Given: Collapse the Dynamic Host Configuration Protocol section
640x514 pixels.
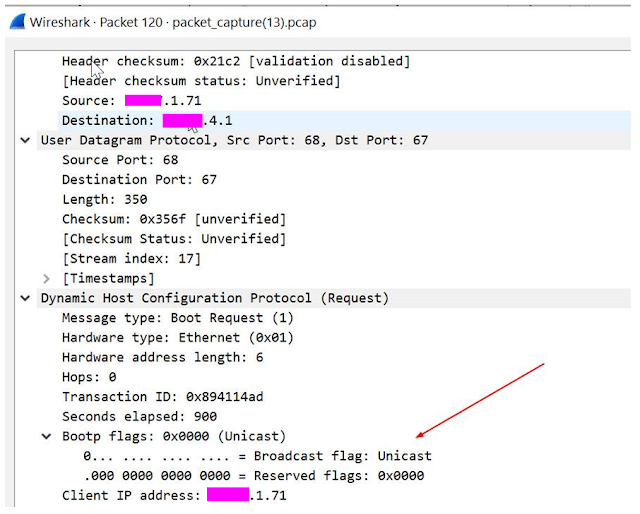Looking at the screenshot, I should 25,298.
